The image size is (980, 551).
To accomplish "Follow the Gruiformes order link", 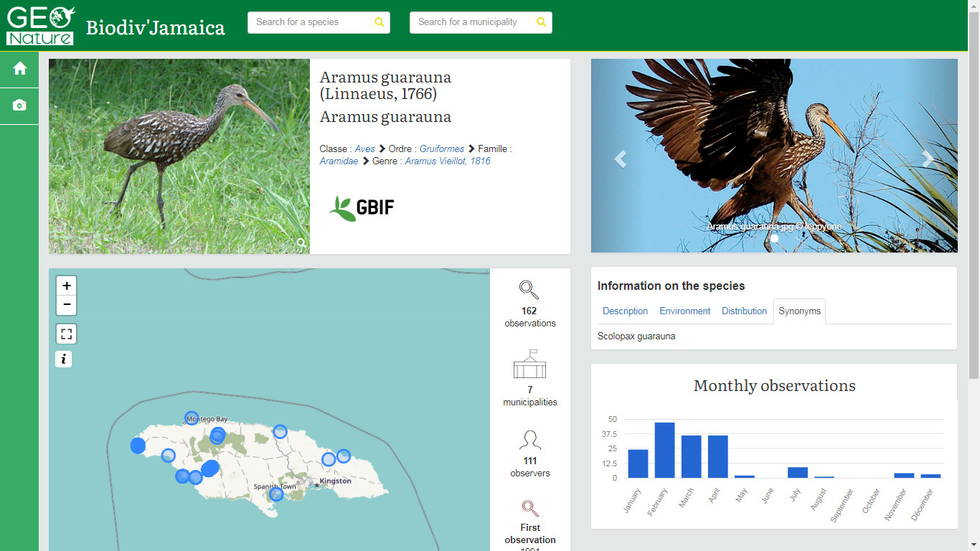I will tap(442, 149).
